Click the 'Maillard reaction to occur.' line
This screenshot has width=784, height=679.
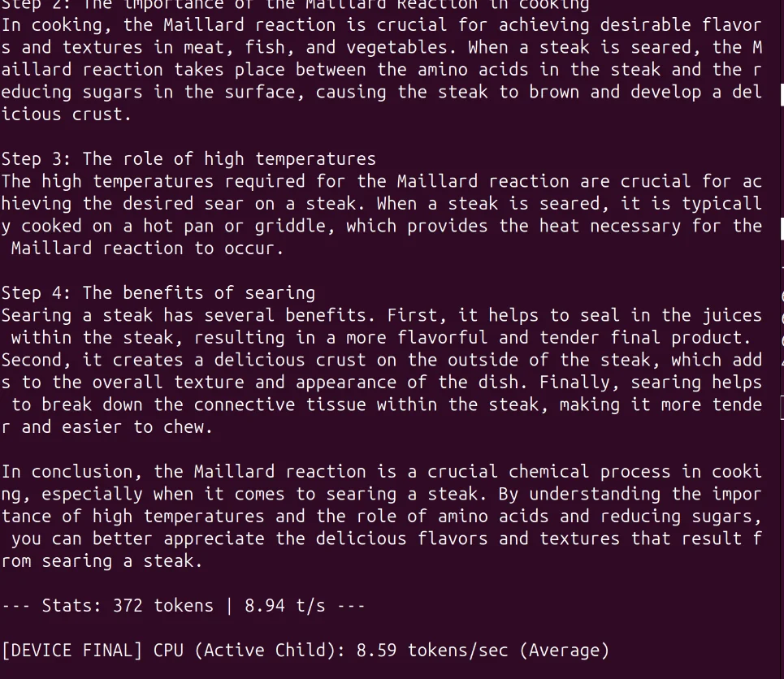pyautogui.click(x=148, y=248)
